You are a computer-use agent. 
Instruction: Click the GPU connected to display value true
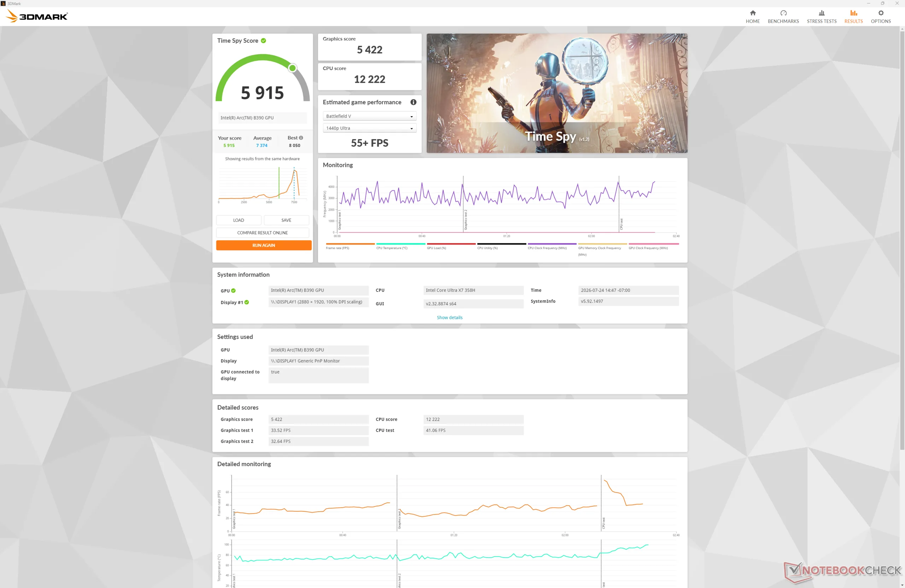pyautogui.click(x=318, y=376)
